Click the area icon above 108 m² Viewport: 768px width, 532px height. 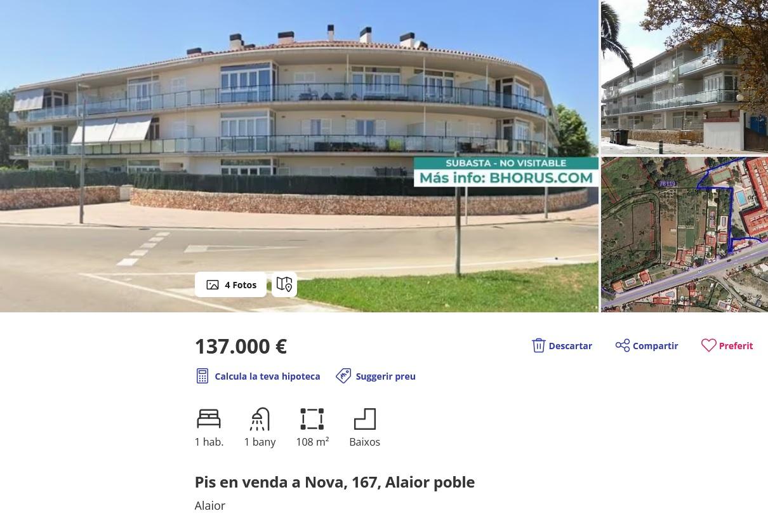(x=312, y=419)
